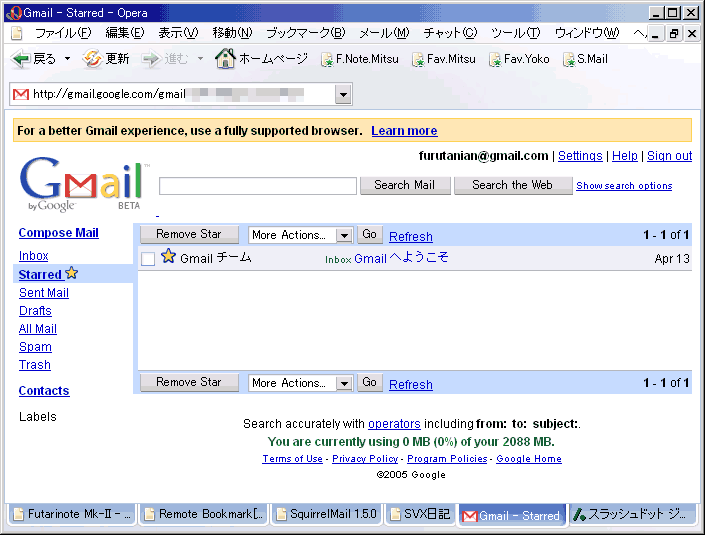Click the yellow star on Gmail message
This screenshot has width=705, height=535.
[x=168, y=257]
